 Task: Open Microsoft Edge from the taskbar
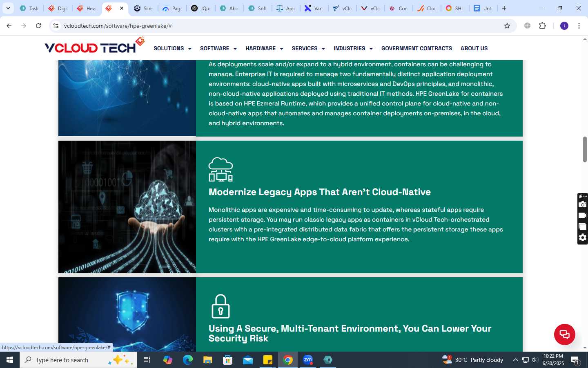(x=188, y=360)
